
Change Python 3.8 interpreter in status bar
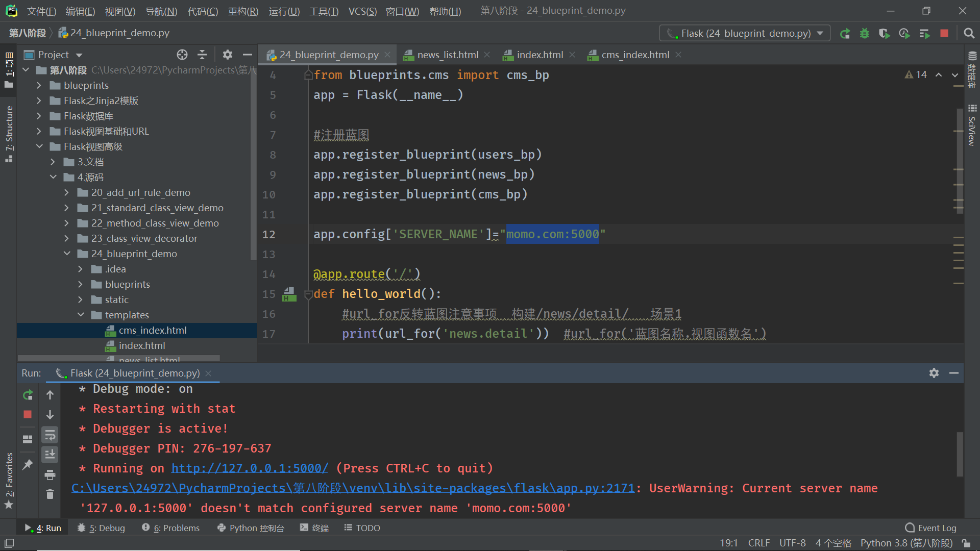(906, 543)
